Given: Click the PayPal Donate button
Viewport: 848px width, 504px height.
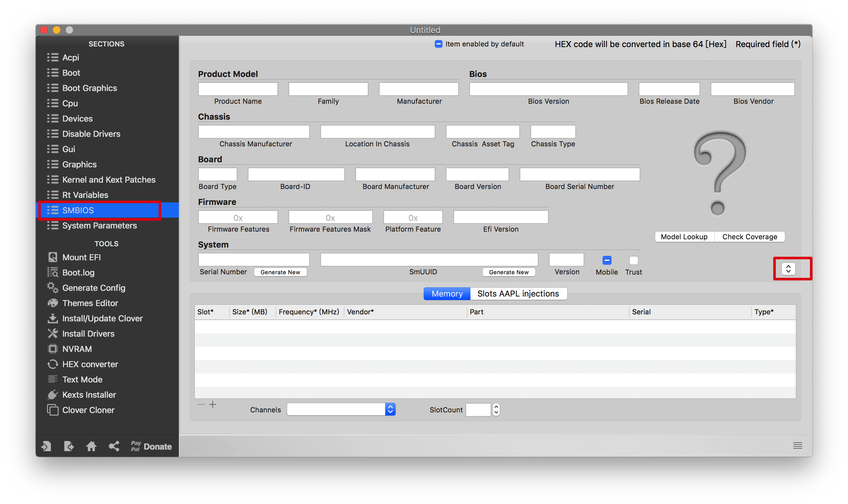Looking at the screenshot, I should 152,446.
